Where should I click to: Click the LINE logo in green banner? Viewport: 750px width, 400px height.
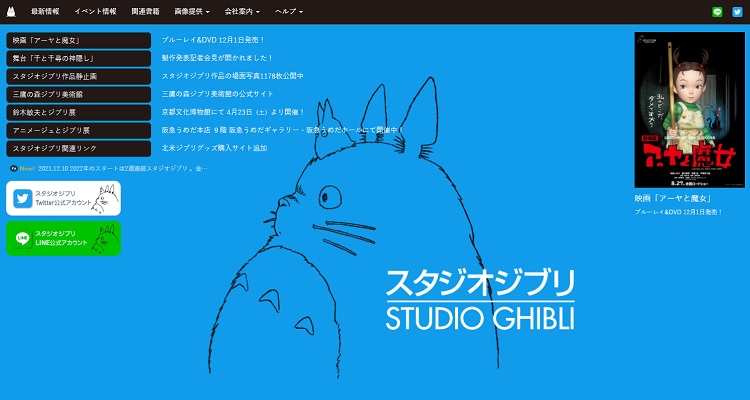pyautogui.click(x=22, y=238)
